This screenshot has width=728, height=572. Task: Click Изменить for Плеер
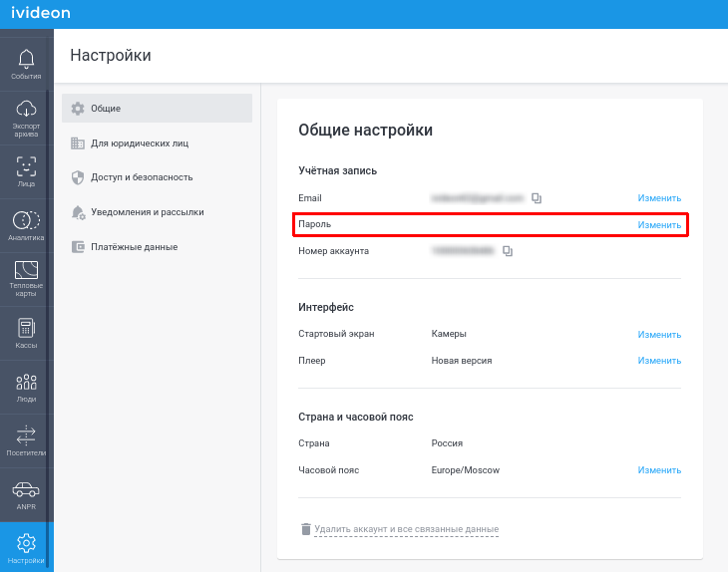pos(659,361)
